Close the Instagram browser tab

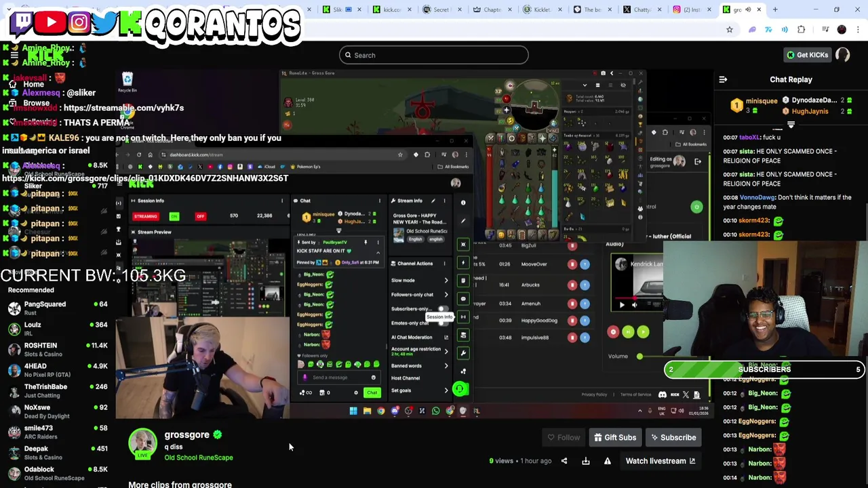click(709, 9)
